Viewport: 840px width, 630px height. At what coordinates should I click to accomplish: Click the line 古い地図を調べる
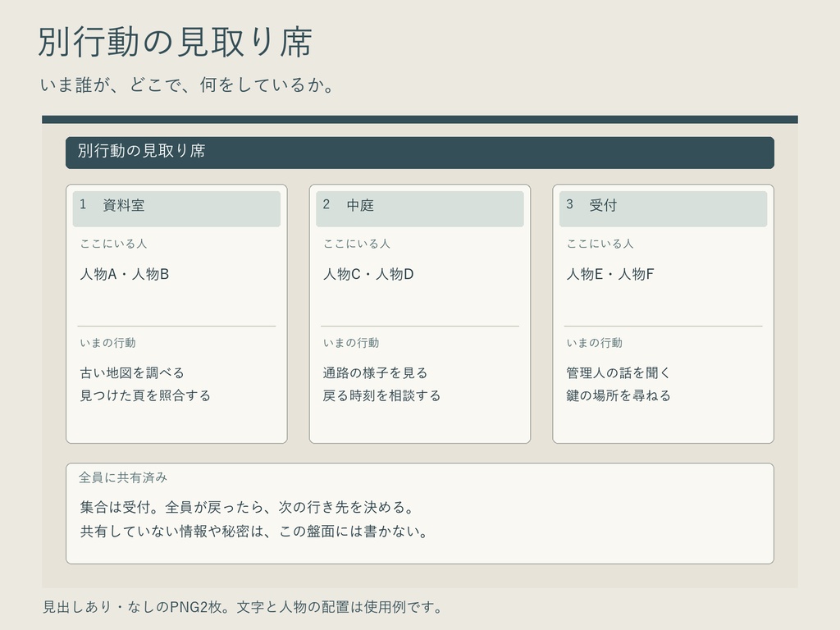coord(132,373)
